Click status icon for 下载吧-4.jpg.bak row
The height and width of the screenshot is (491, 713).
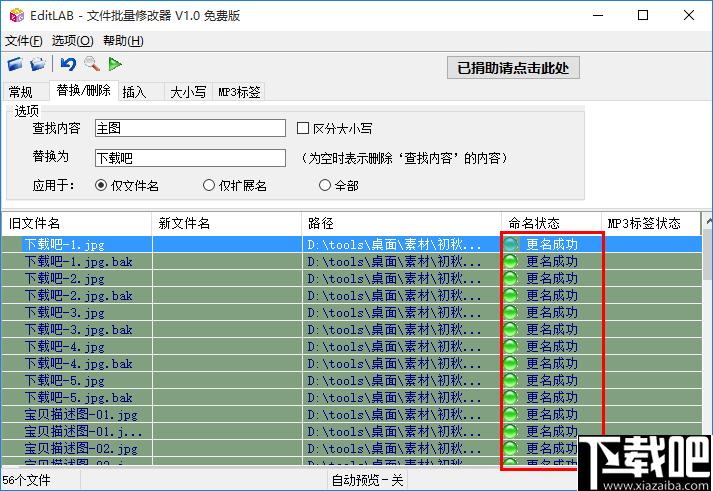coord(511,363)
